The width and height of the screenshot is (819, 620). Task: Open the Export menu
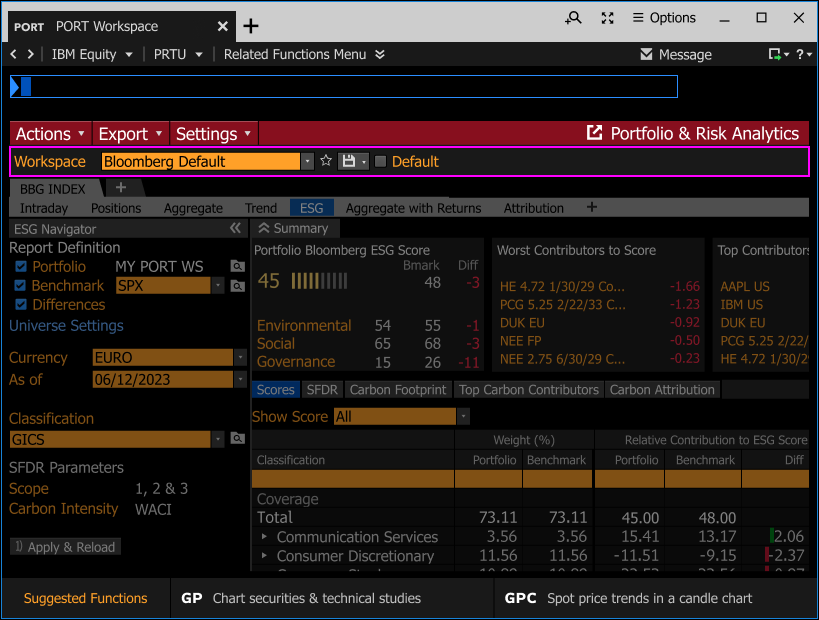pos(131,134)
